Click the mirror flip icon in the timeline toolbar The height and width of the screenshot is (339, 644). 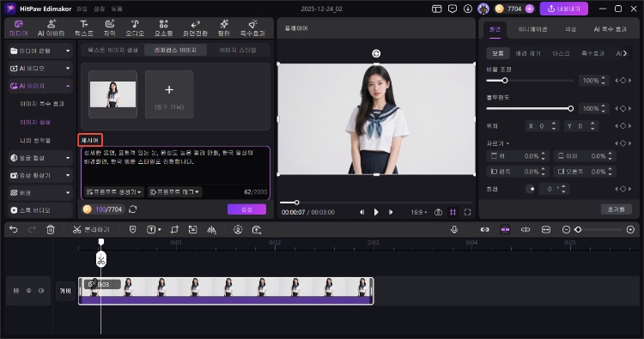pos(211,229)
